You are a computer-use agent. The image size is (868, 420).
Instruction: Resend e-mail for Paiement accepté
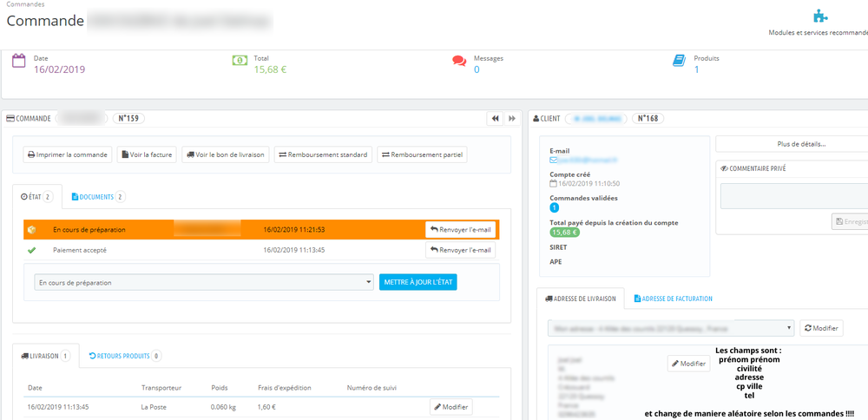coord(461,250)
